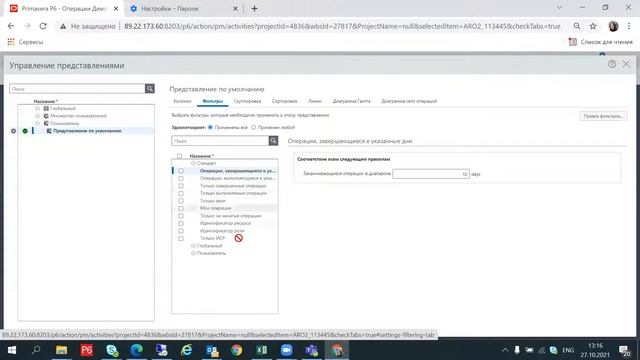The width and height of the screenshot is (640, 360).
Task: Switch to the Фильтры tab
Action: pyautogui.click(x=213, y=101)
